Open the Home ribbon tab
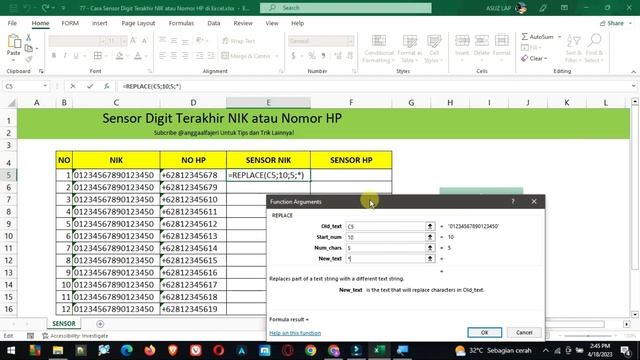This screenshot has height=360, width=640. 40,23
